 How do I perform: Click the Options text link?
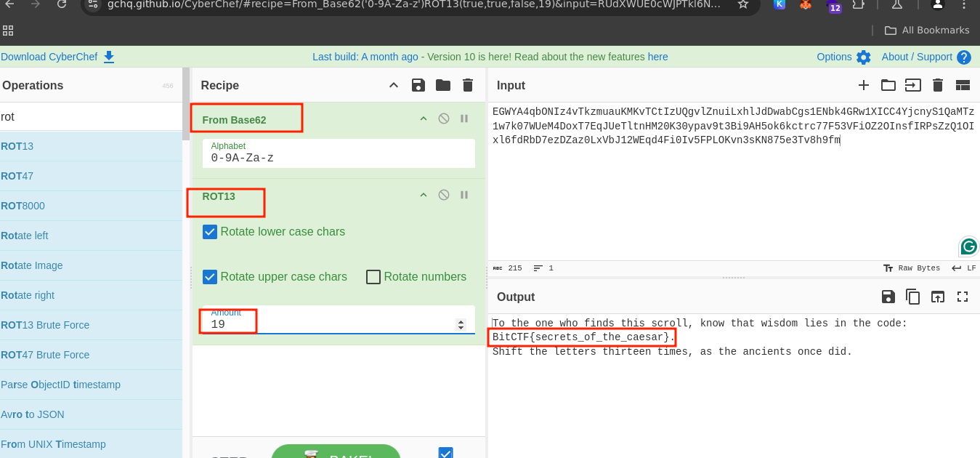click(x=834, y=57)
